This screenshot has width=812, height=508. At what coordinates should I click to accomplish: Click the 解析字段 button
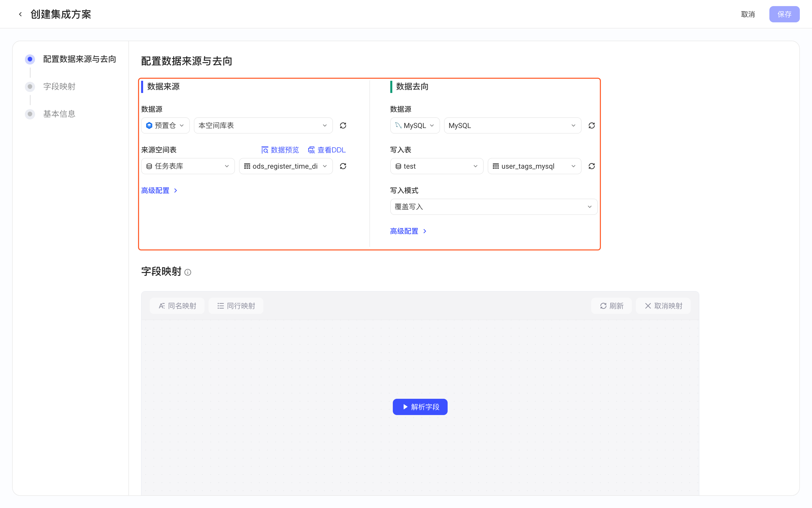click(420, 407)
